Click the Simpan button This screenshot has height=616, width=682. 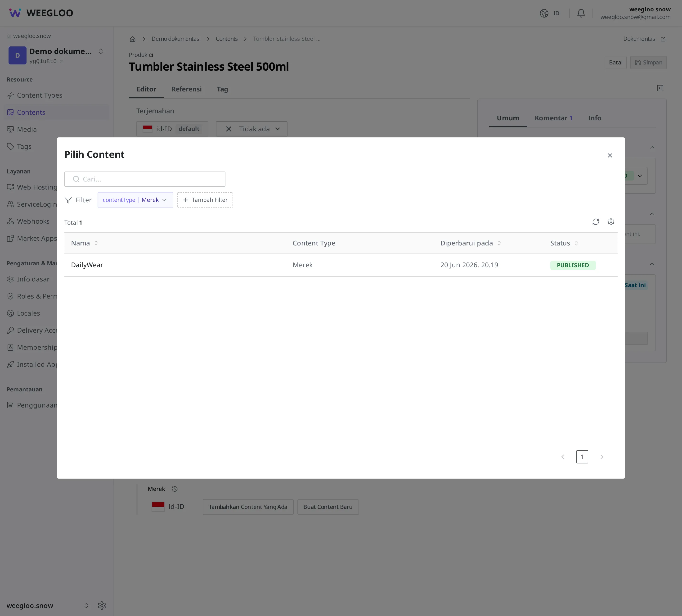pos(648,63)
